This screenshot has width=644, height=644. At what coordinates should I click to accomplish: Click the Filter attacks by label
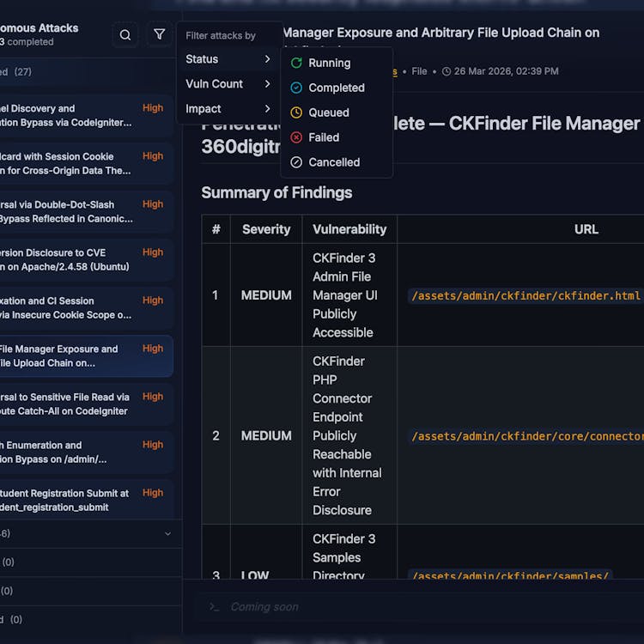click(x=221, y=36)
